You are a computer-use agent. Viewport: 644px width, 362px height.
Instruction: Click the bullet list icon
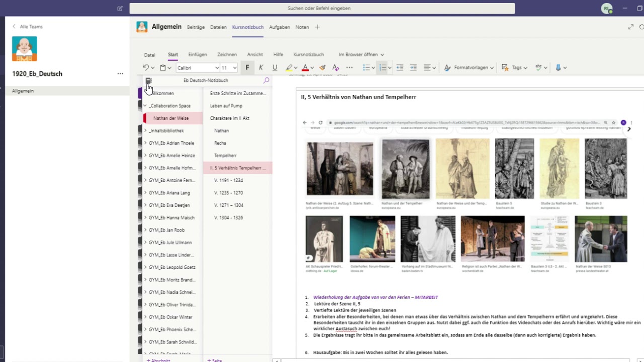pyautogui.click(x=366, y=68)
